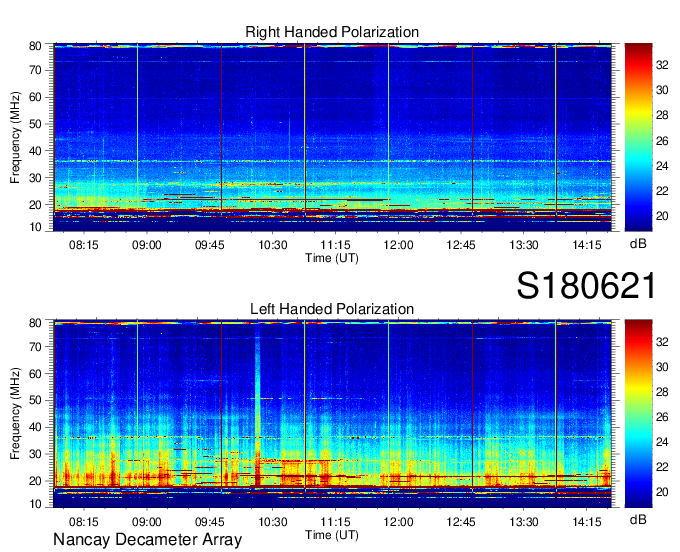Click 30 frequency tick of Right Handed plot
Image resolution: width=680 pixels, height=552 pixels.
click(x=35, y=178)
